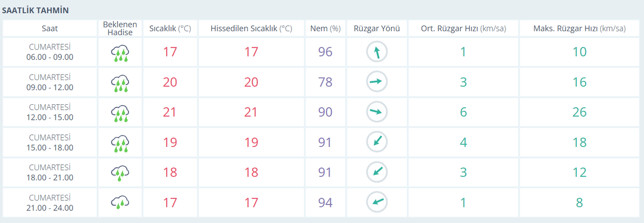Viewport: 644px width, 223px height.
Task: Click the Nem (%) column header
Action: click(x=325, y=29)
